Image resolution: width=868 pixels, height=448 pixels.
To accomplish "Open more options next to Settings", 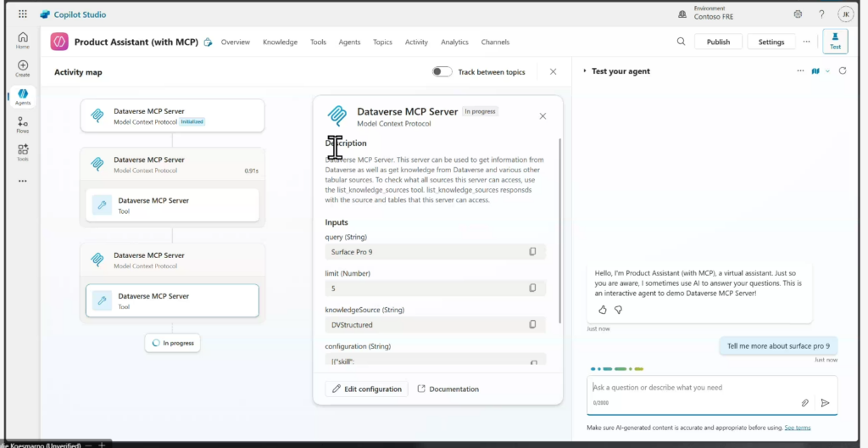I will point(807,42).
